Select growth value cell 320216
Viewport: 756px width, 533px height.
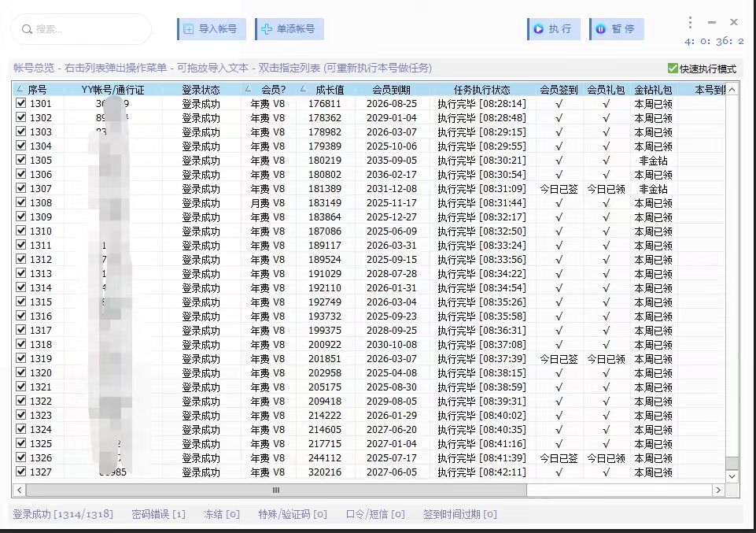pyautogui.click(x=325, y=472)
